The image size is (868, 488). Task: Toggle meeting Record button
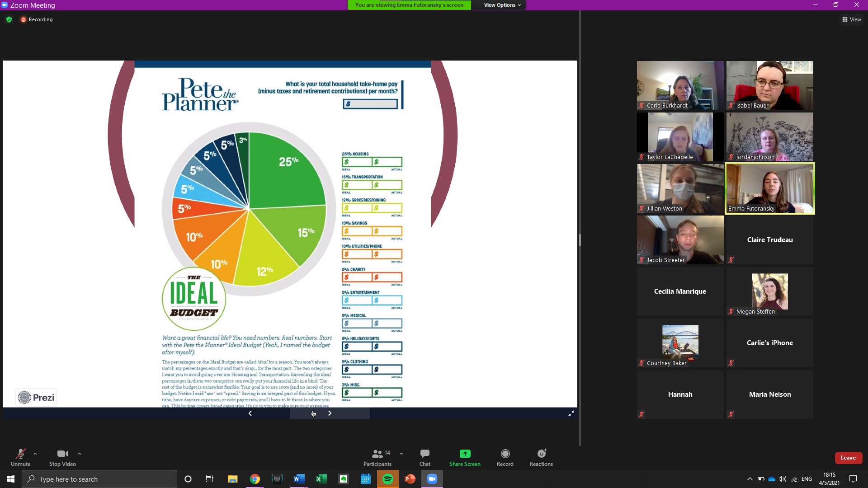pos(505,457)
